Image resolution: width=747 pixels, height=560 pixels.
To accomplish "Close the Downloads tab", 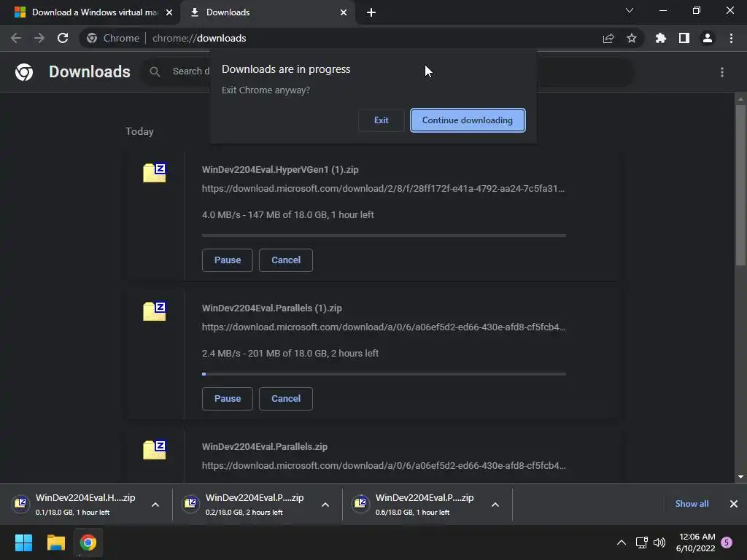I will [344, 12].
